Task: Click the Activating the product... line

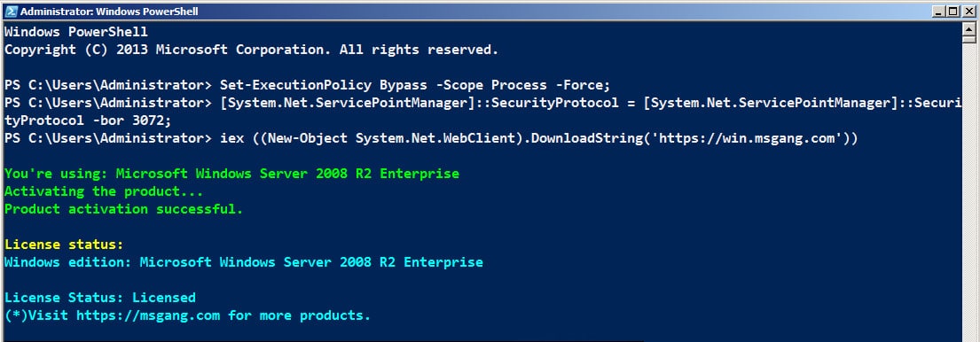Action: point(104,191)
